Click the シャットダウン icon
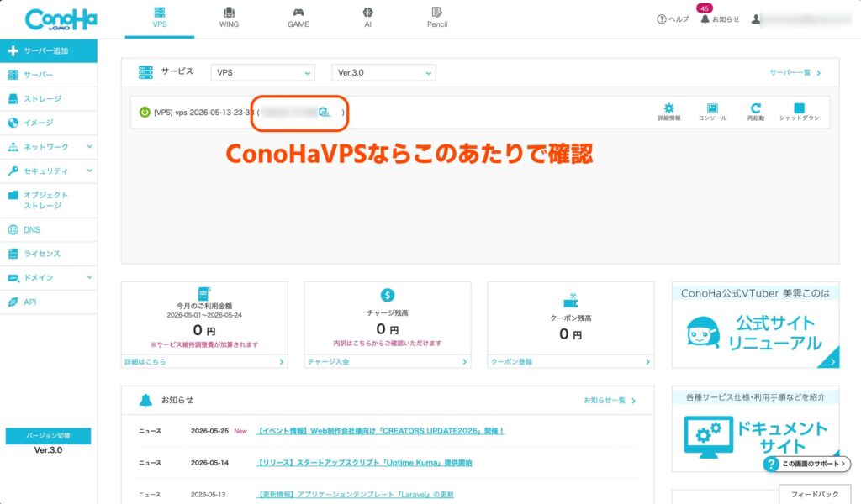The height and width of the screenshot is (504, 861). tap(799, 112)
